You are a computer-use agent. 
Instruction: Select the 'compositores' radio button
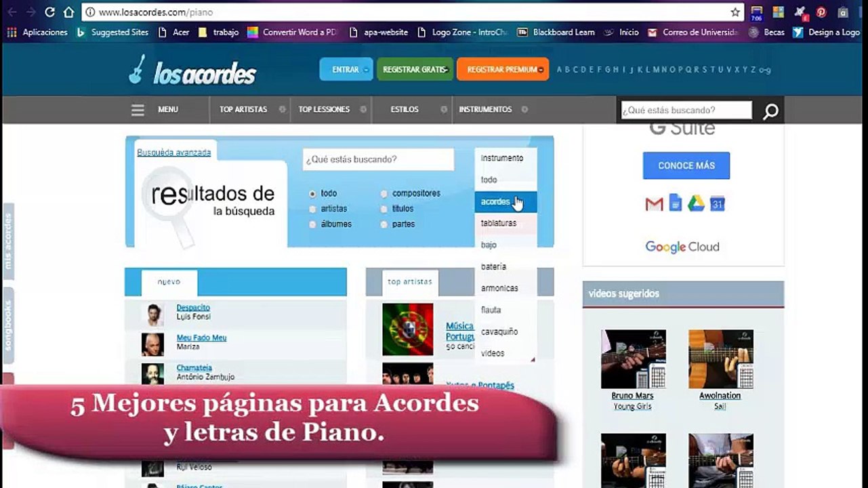[384, 193]
